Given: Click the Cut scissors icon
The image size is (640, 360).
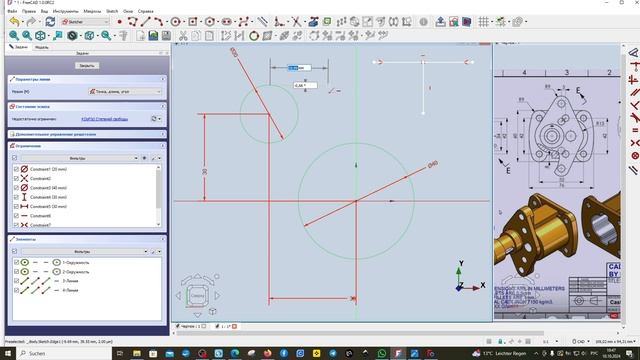Looking at the screenshot, I should 183,36.
